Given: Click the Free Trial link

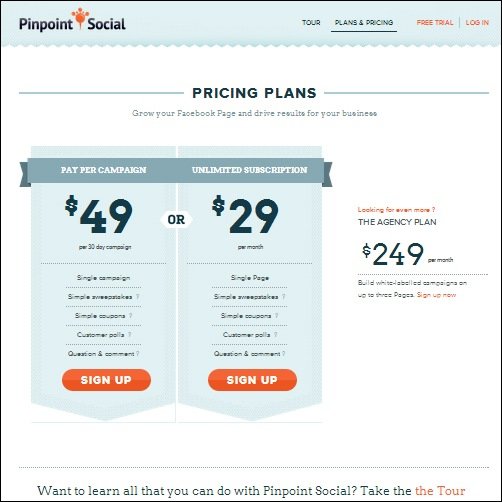Looking at the screenshot, I should pyautogui.click(x=435, y=23).
